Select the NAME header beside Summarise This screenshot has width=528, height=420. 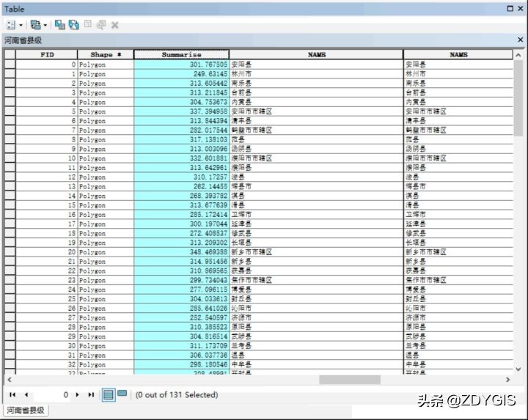[317, 54]
